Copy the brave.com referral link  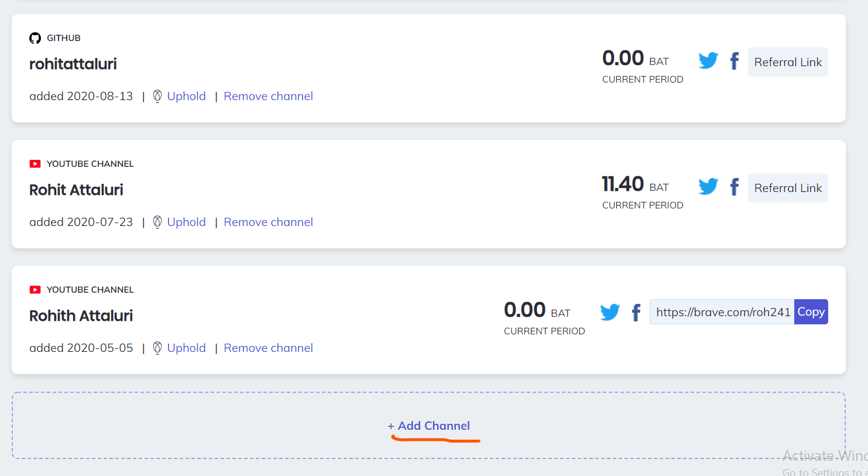[x=811, y=312]
